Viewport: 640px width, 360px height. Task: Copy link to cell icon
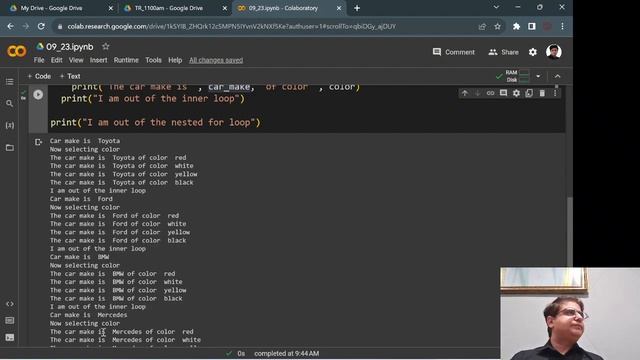click(490, 93)
